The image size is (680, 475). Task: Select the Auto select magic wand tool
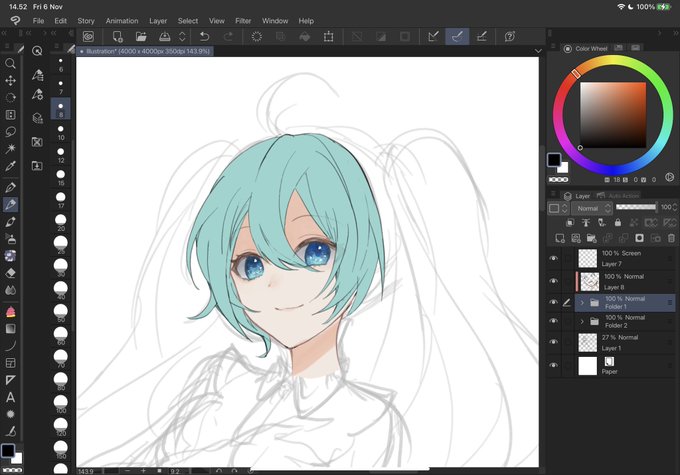pyautogui.click(x=10, y=149)
